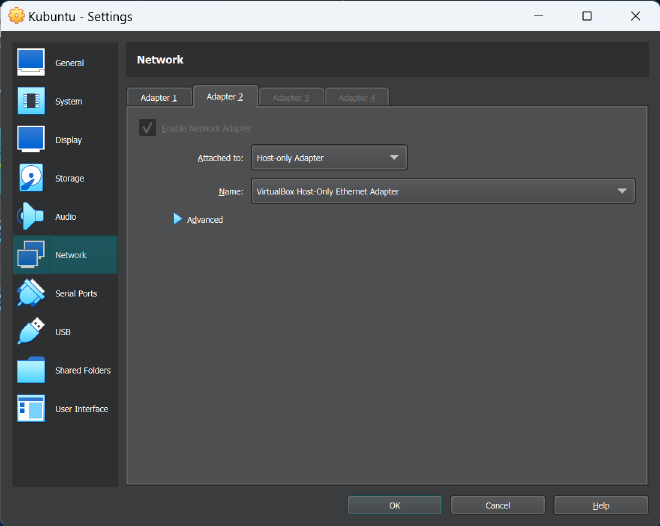Click the Enable Network Adapter label text
Screen dimensions: 660x526
(x=207, y=128)
